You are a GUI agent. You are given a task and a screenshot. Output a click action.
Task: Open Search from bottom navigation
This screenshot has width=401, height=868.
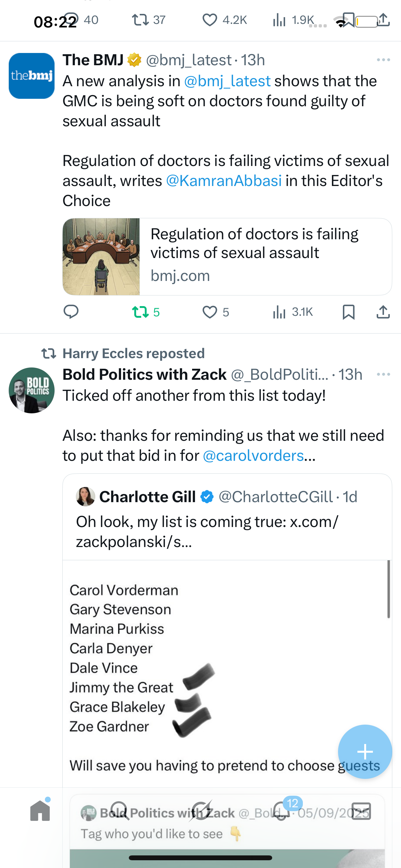[x=120, y=811]
